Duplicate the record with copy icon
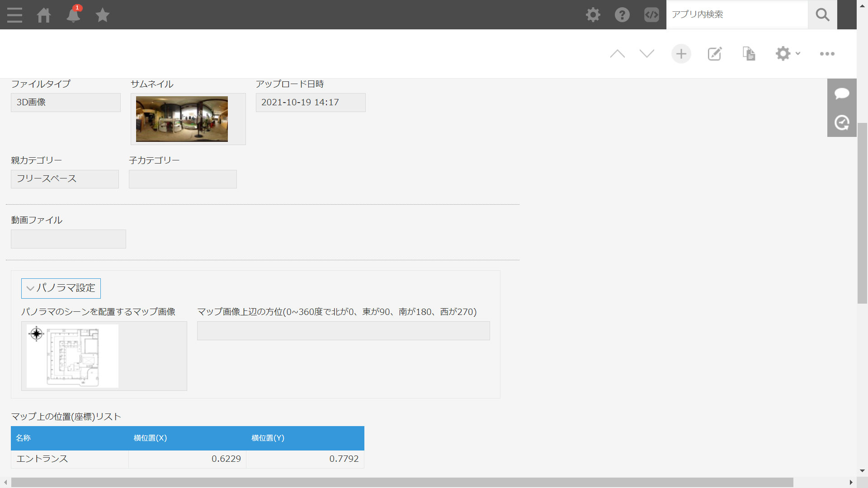Viewport: 868px width, 488px height. click(x=749, y=54)
